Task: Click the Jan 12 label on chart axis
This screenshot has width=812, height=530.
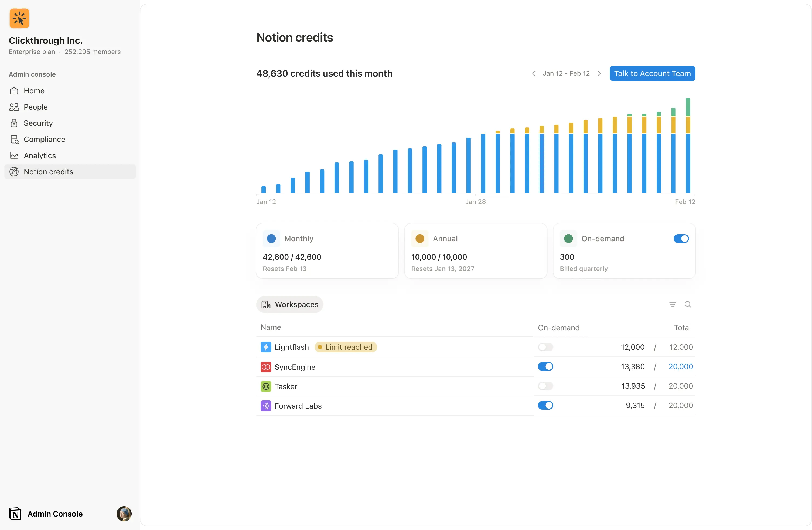Action: tap(266, 202)
